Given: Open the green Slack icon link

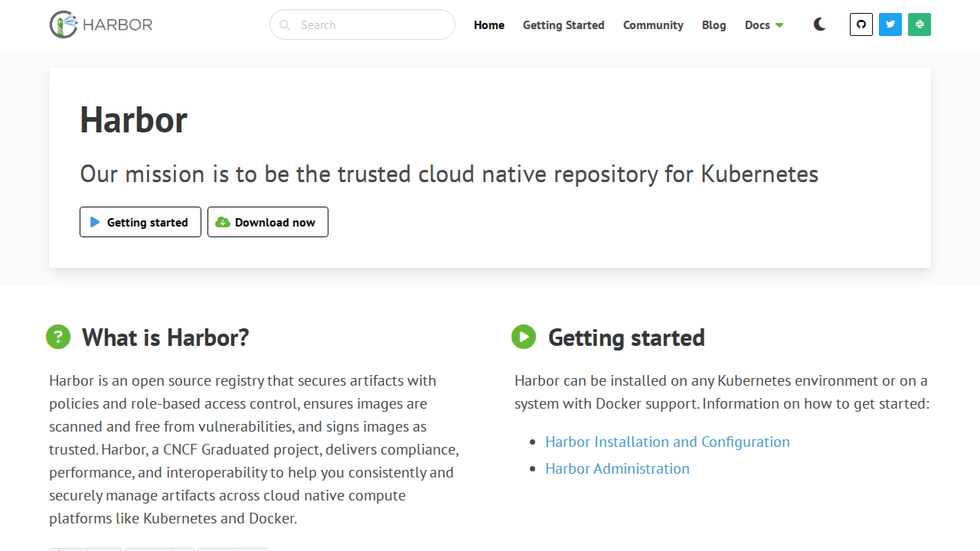Looking at the screenshot, I should pyautogui.click(x=920, y=24).
